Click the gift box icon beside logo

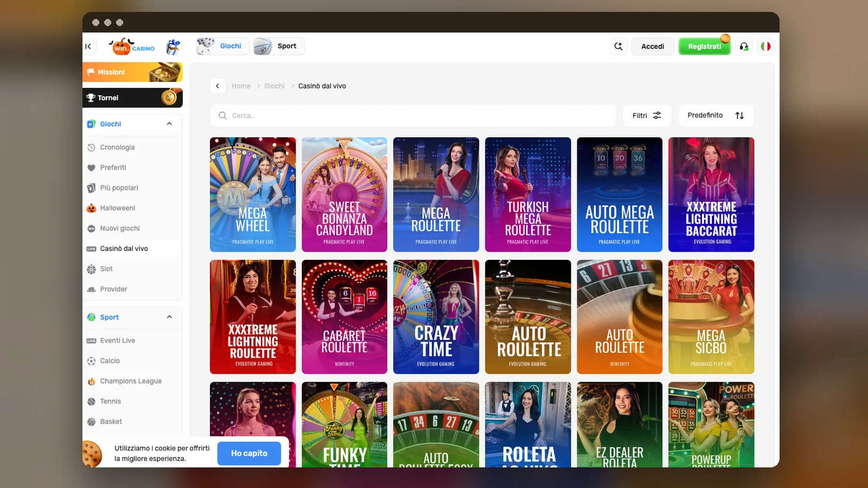click(173, 47)
